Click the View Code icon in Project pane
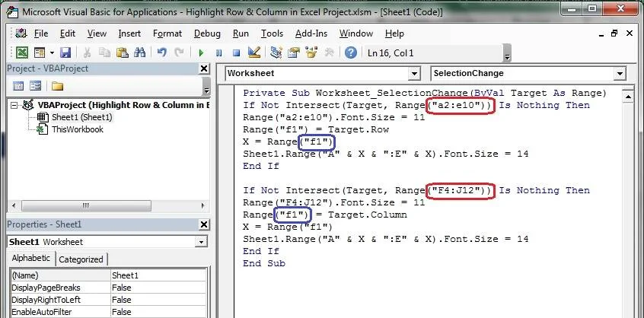 [18, 86]
